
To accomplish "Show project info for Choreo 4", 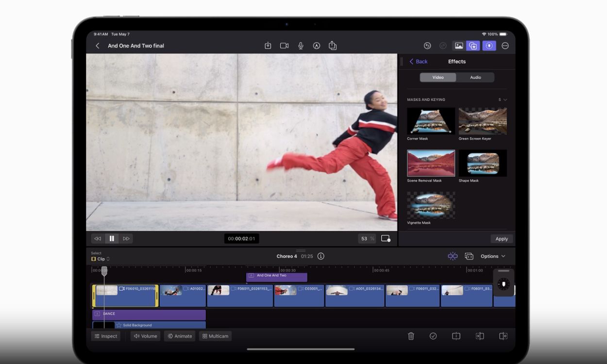I will click(x=320, y=256).
